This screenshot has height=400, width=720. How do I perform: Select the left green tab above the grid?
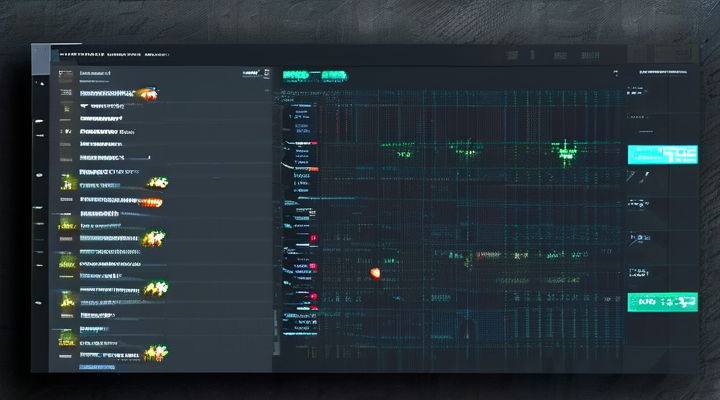296,74
